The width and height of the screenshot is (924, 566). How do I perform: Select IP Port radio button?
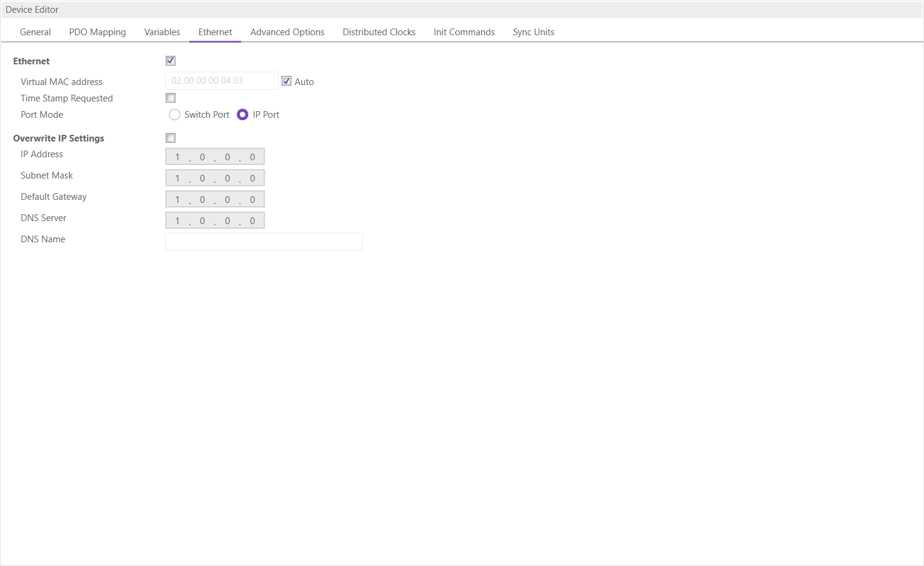(x=243, y=115)
